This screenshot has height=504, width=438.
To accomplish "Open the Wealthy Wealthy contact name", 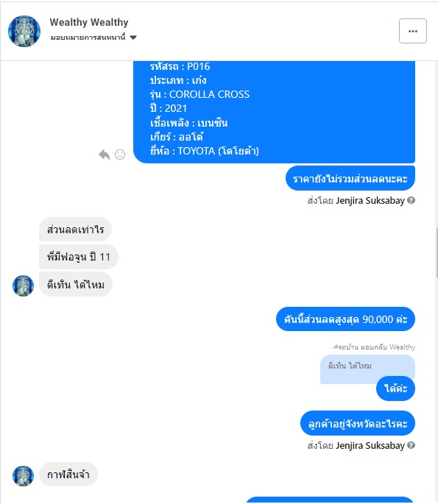I will pyautogui.click(x=89, y=22).
